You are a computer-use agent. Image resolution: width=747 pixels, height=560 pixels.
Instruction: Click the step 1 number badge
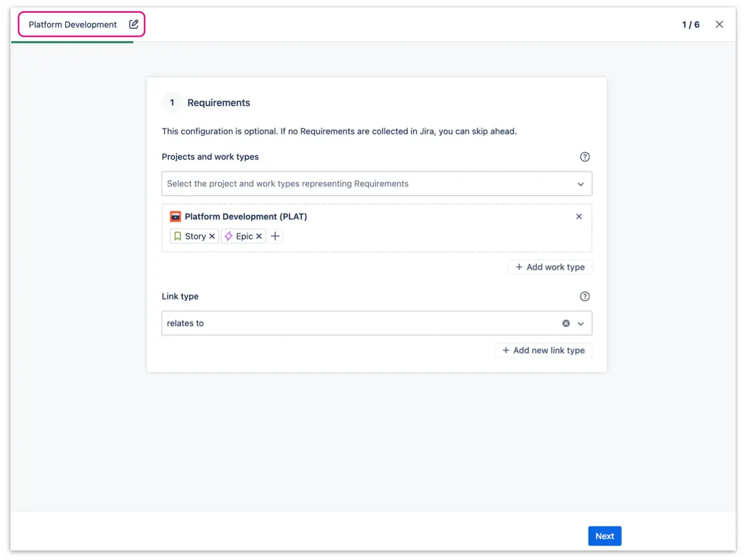click(x=172, y=103)
